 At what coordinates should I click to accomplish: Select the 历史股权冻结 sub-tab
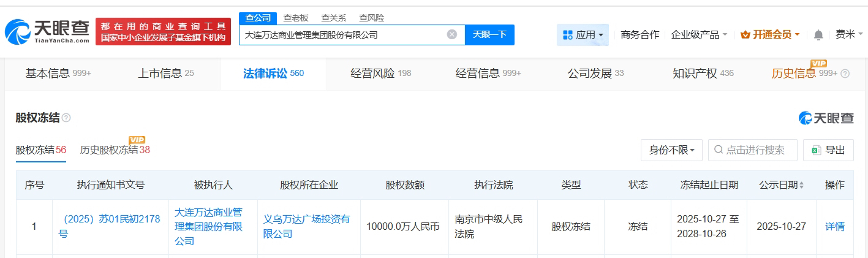(x=108, y=150)
